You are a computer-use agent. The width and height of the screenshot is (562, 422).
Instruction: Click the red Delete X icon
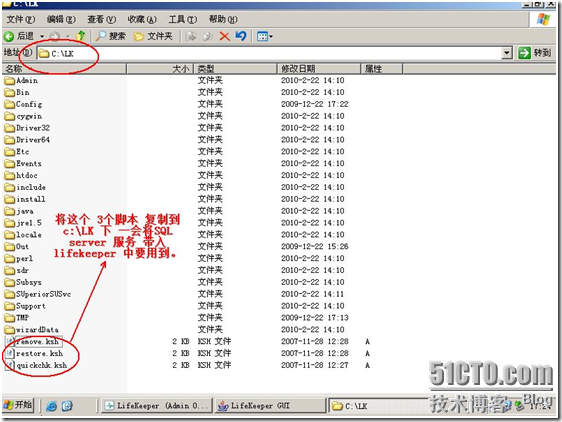tap(225, 36)
